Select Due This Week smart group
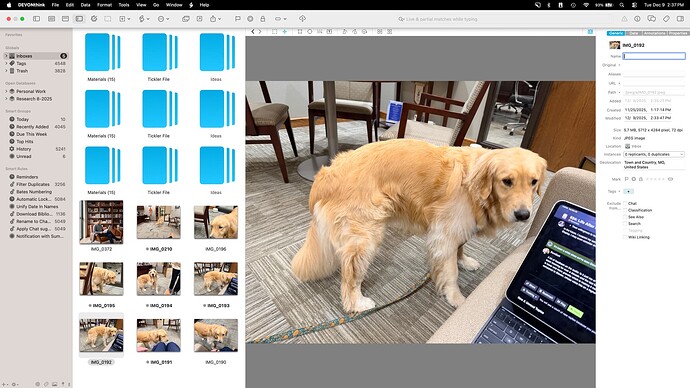 tap(37, 134)
